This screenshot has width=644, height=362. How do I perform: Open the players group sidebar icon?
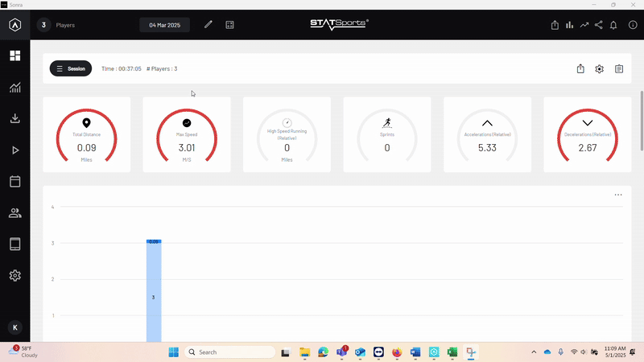tap(14, 213)
